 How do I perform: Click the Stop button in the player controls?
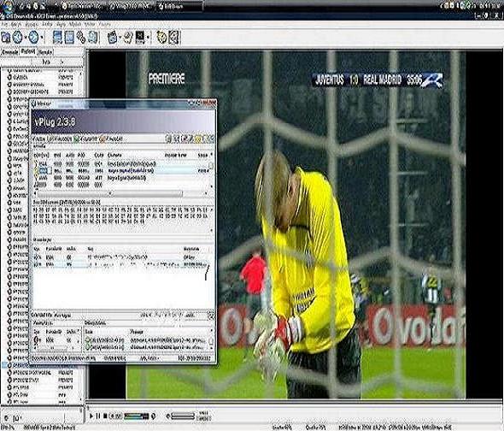(105, 416)
